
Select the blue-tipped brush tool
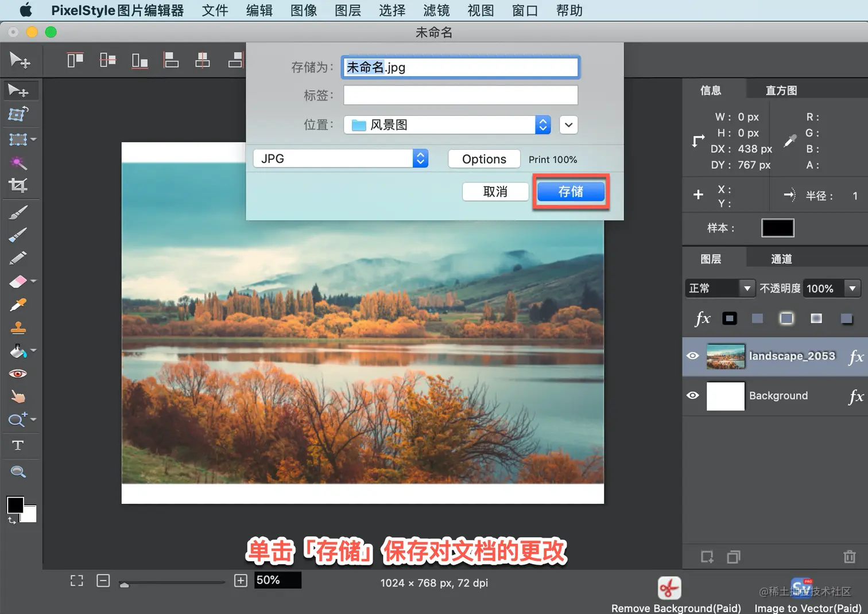coord(18,235)
